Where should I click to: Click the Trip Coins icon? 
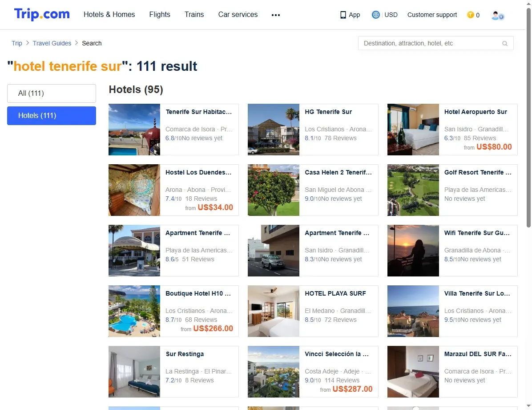pyautogui.click(x=470, y=15)
